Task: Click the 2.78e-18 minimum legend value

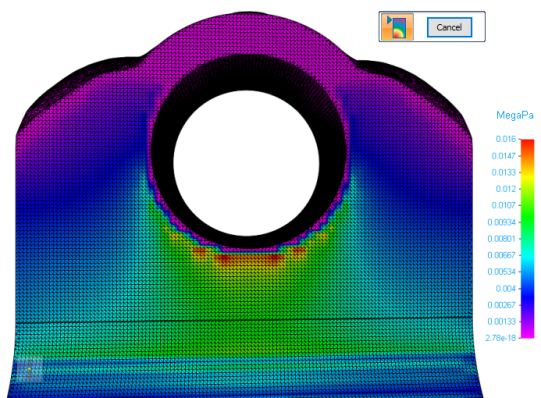Action: [500, 338]
